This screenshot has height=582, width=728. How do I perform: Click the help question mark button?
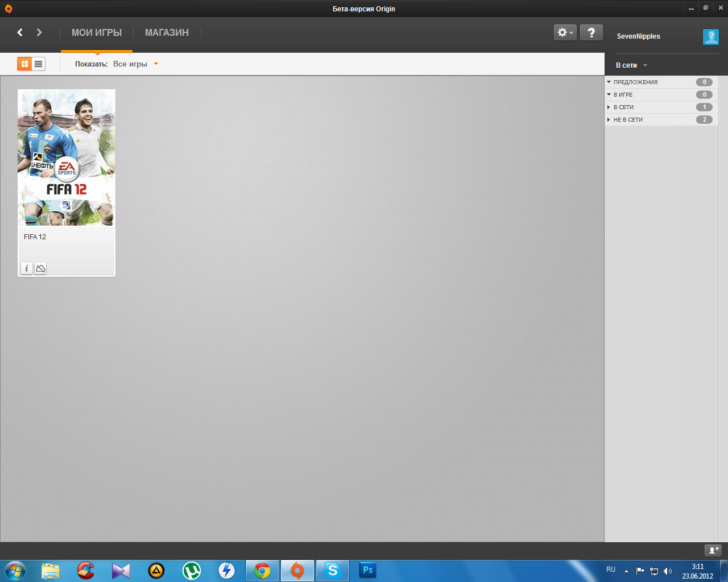591,32
